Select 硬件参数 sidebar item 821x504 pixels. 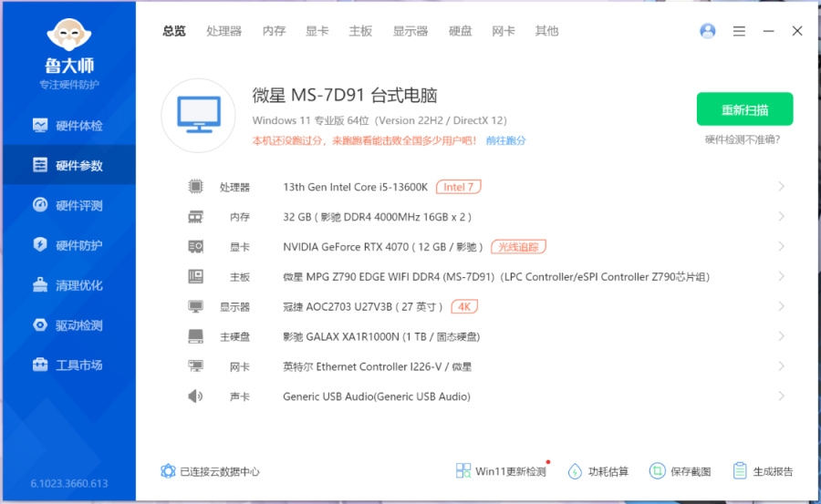point(68,165)
